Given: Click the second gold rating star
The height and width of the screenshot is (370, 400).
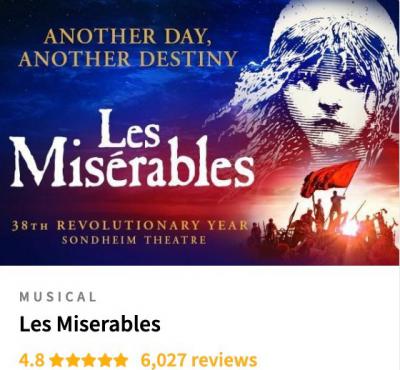Looking at the screenshot, I should pos(73,360).
